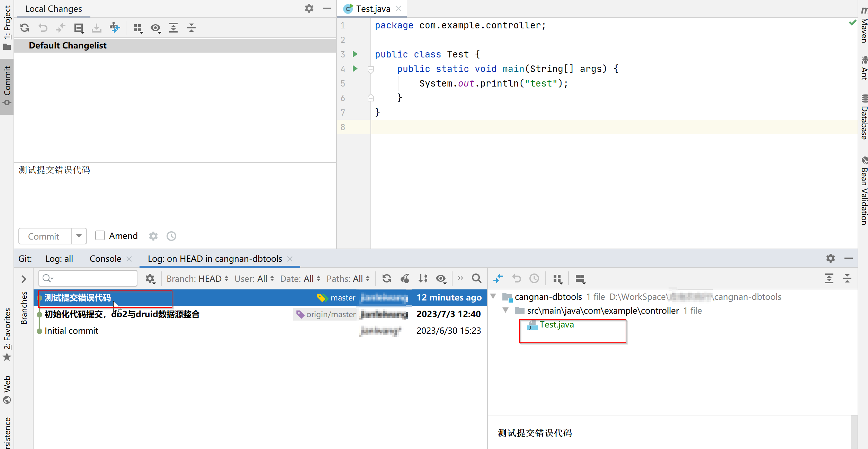Toggle Local Changes eye view options
The image size is (868, 449).
point(156,28)
